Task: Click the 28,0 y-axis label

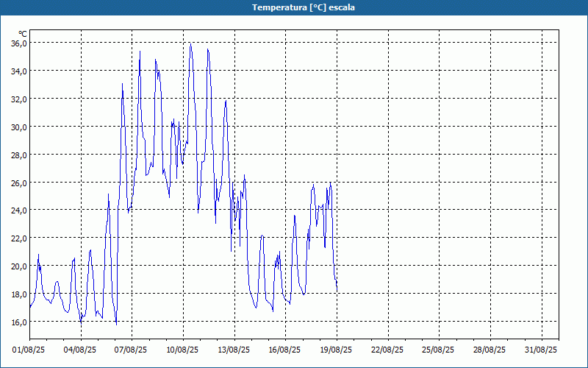Action: (x=19, y=155)
